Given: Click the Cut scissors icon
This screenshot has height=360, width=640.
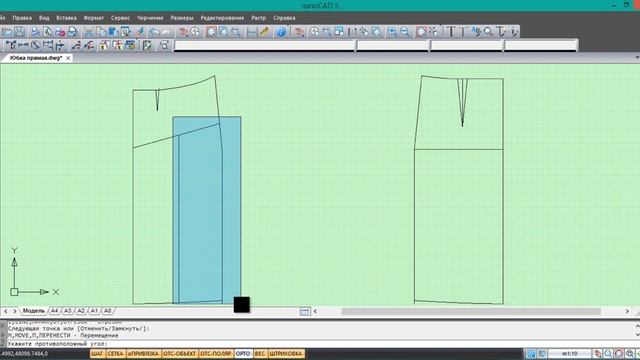Looking at the screenshot, I should (89, 32).
